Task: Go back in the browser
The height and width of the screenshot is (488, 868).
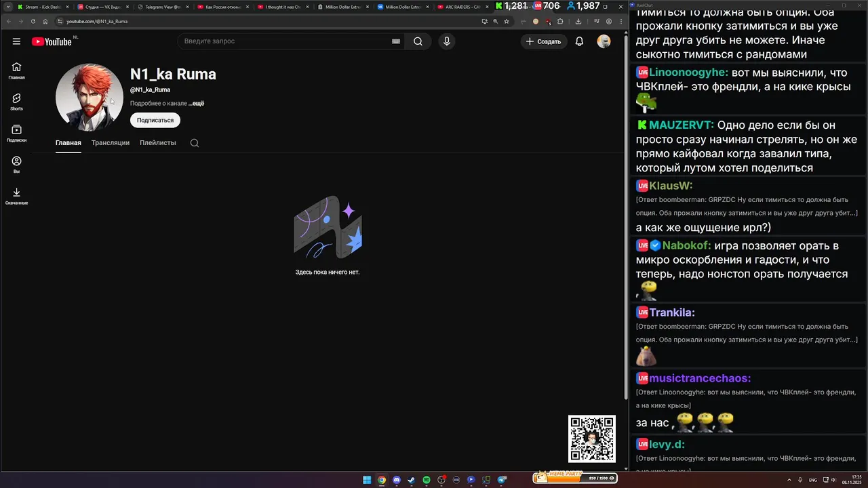Action: pos(9,21)
